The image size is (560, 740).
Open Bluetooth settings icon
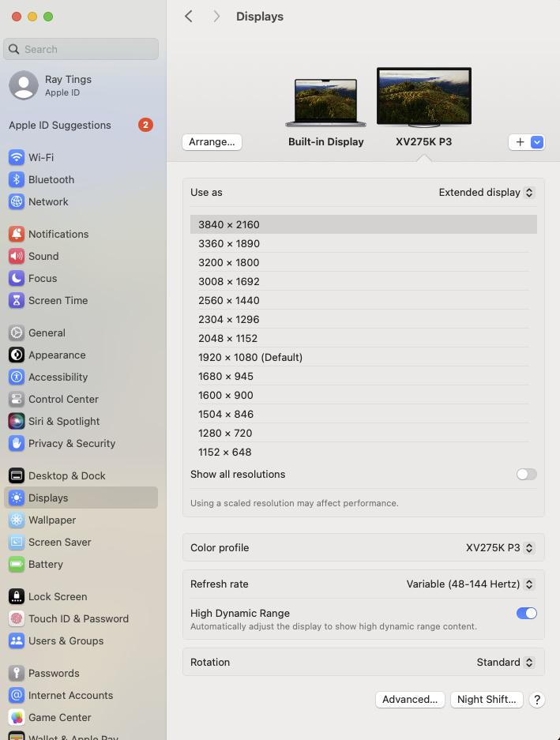click(x=17, y=179)
